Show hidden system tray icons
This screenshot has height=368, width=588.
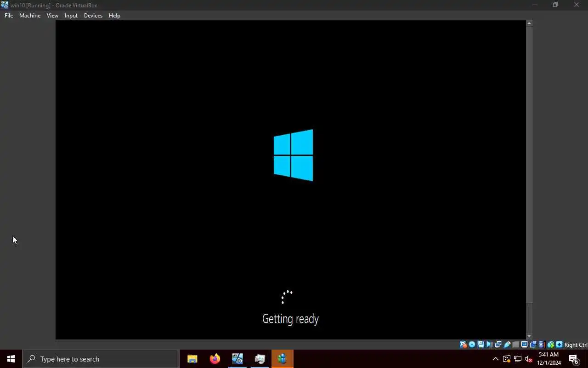(x=496, y=359)
